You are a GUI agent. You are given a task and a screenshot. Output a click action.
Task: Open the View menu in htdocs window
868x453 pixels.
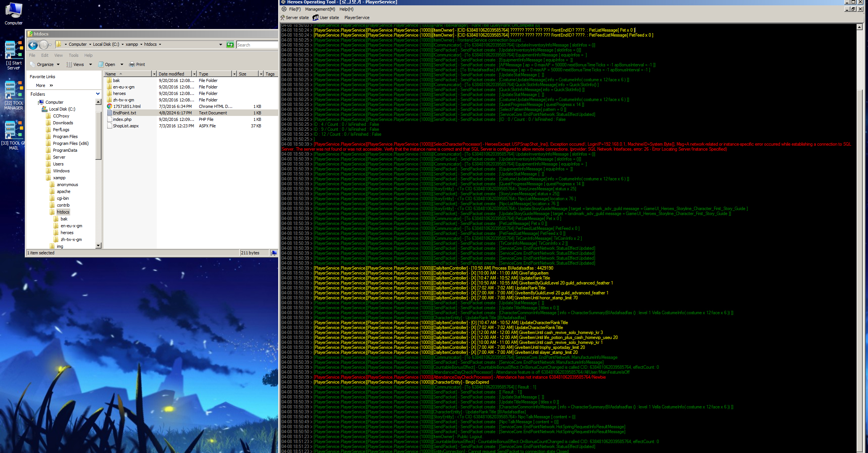coord(58,55)
